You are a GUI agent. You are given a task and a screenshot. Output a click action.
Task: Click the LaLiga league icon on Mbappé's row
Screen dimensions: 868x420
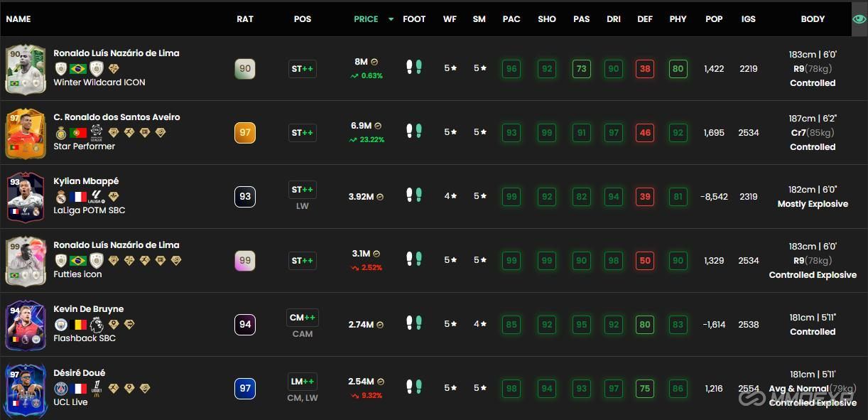pos(95,196)
